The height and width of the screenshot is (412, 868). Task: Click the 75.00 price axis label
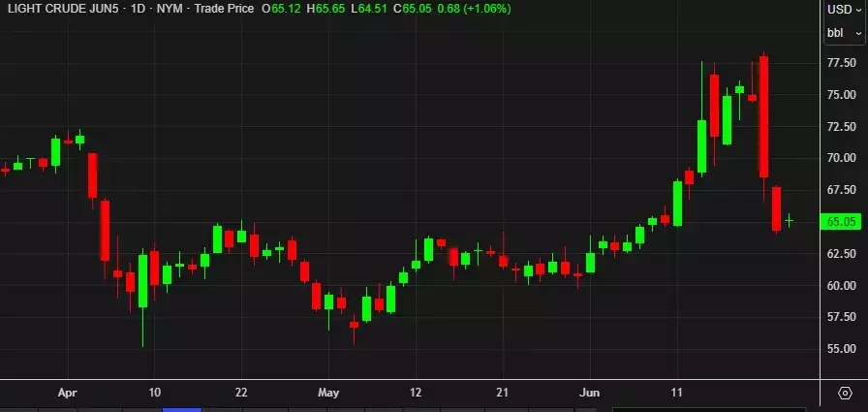[x=841, y=95]
